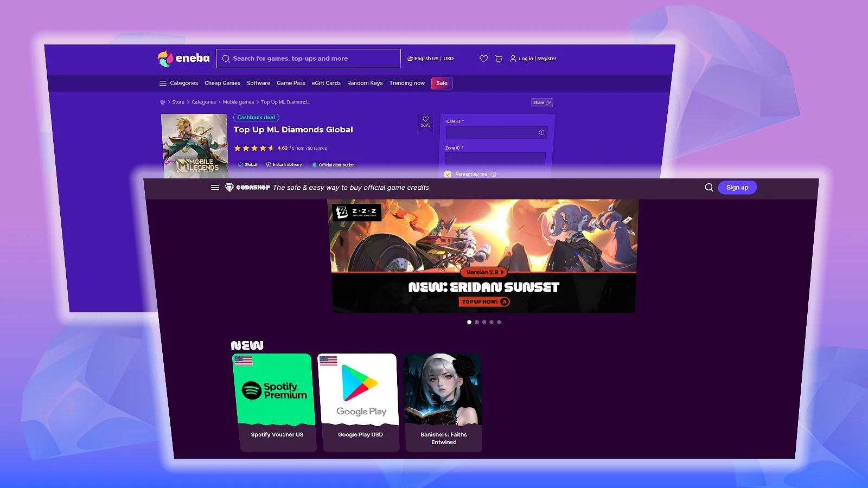The width and height of the screenshot is (868, 488).
Task: Click the User ID info icon
Action: (541, 132)
